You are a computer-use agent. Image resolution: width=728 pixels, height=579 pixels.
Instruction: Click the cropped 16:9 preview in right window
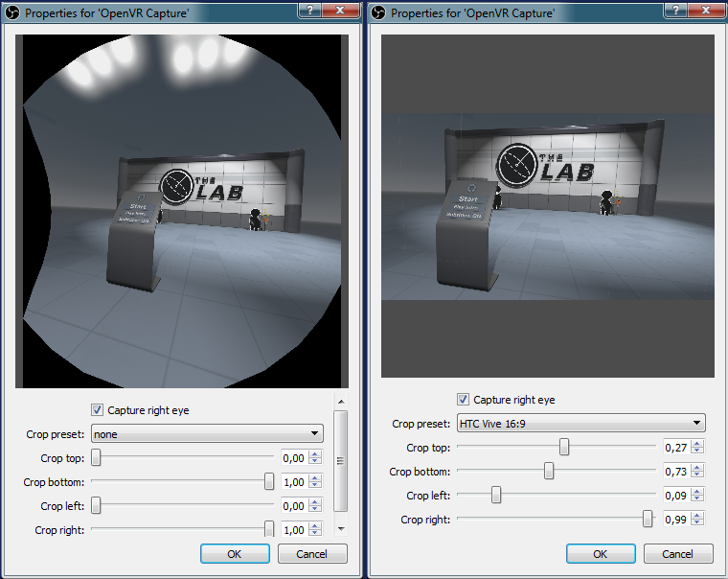tap(548, 207)
